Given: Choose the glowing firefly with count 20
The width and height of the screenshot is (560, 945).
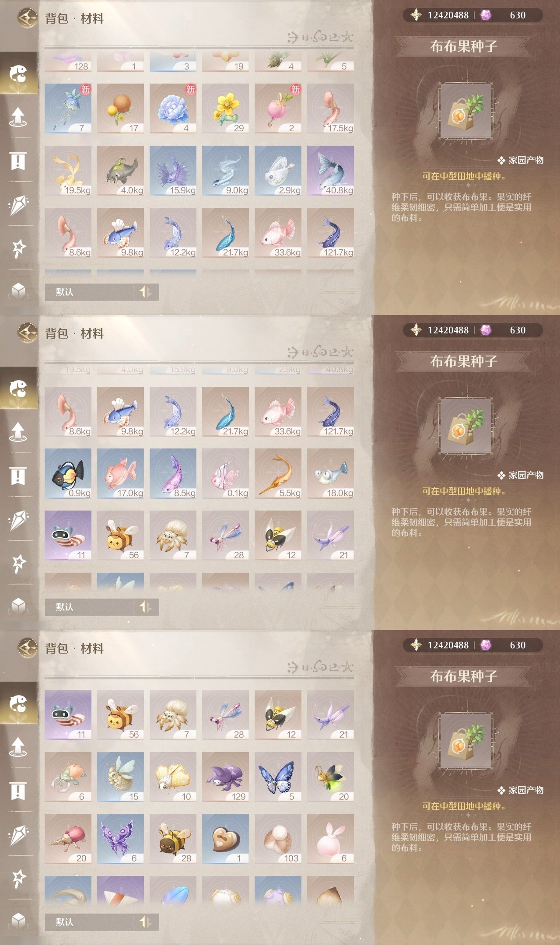Looking at the screenshot, I should [330, 777].
